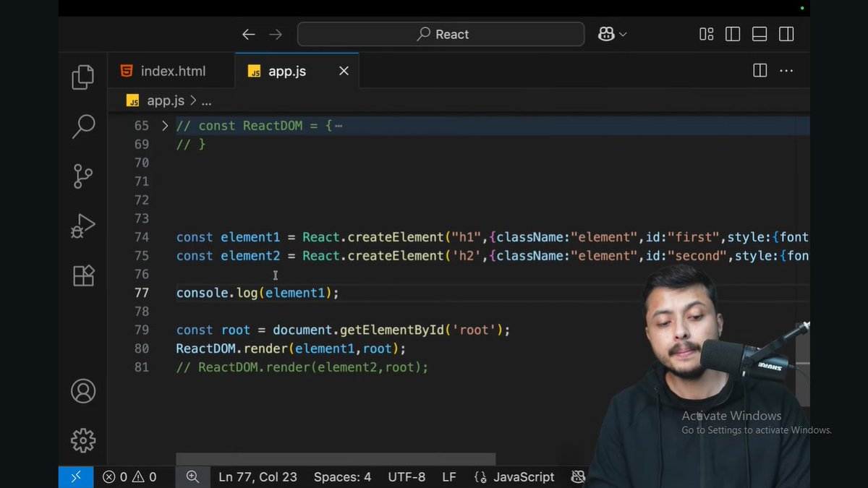Toggle the primary side bar
The width and height of the screenshot is (868, 488).
pyautogui.click(x=733, y=34)
